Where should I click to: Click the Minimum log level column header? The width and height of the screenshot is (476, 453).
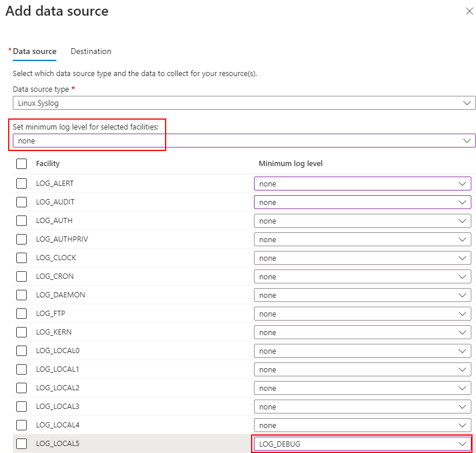[291, 164]
